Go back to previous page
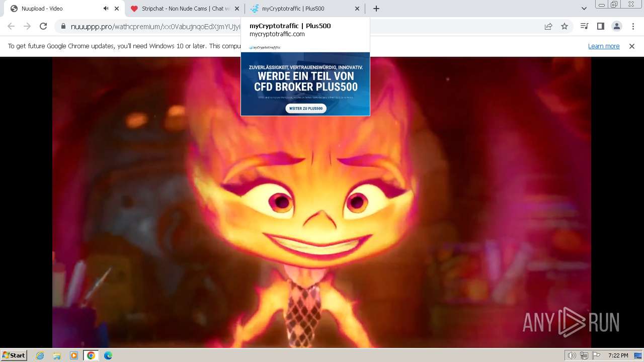Screen dimensions: 644x362 (11, 26)
